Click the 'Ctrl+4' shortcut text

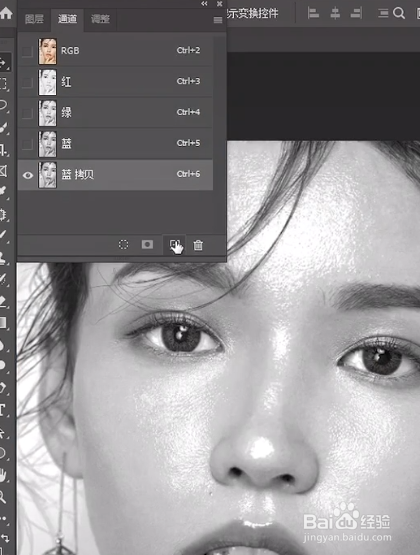[x=188, y=112]
